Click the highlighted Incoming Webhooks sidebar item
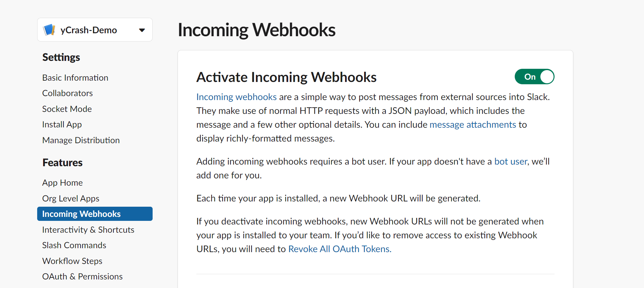The image size is (644, 288). [95, 214]
